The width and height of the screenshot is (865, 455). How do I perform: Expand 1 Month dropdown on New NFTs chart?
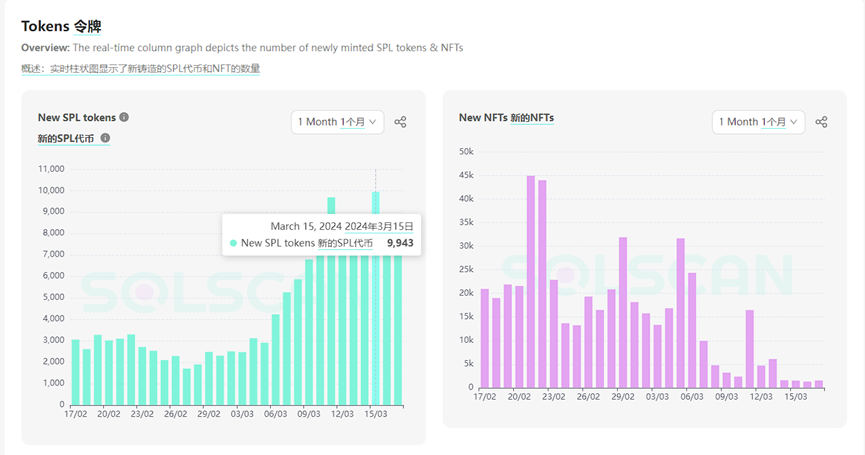pyautogui.click(x=759, y=122)
